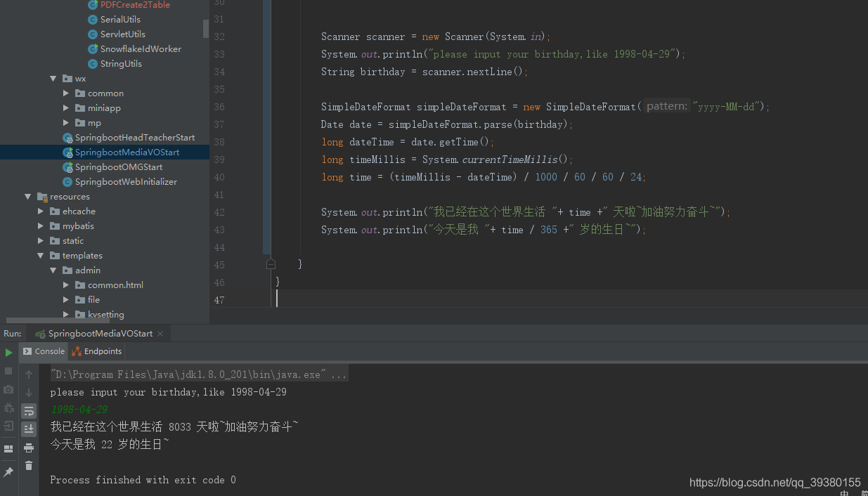Image resolution: width=868 pixels, height=496 pixels.
Task: Open SpringbootOMGStart class
Action: [x=119, y=167]
